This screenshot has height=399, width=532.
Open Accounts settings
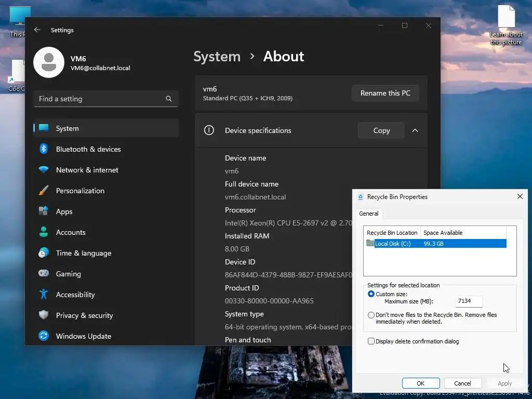106,232
